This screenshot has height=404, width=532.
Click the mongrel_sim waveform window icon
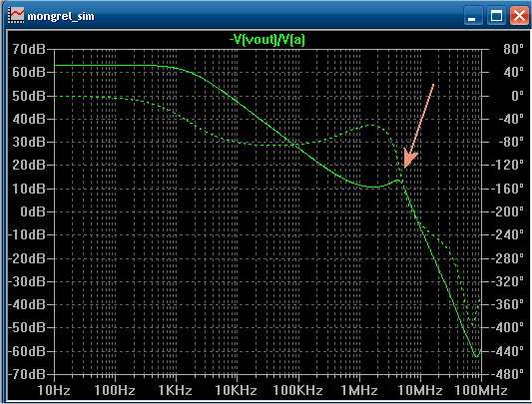pyautogui.click(x=16, y=15)
